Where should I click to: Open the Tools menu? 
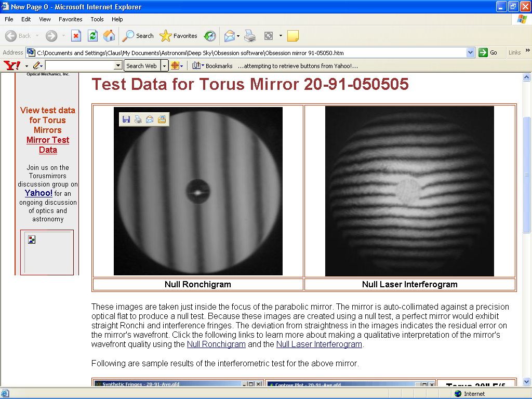97,19
